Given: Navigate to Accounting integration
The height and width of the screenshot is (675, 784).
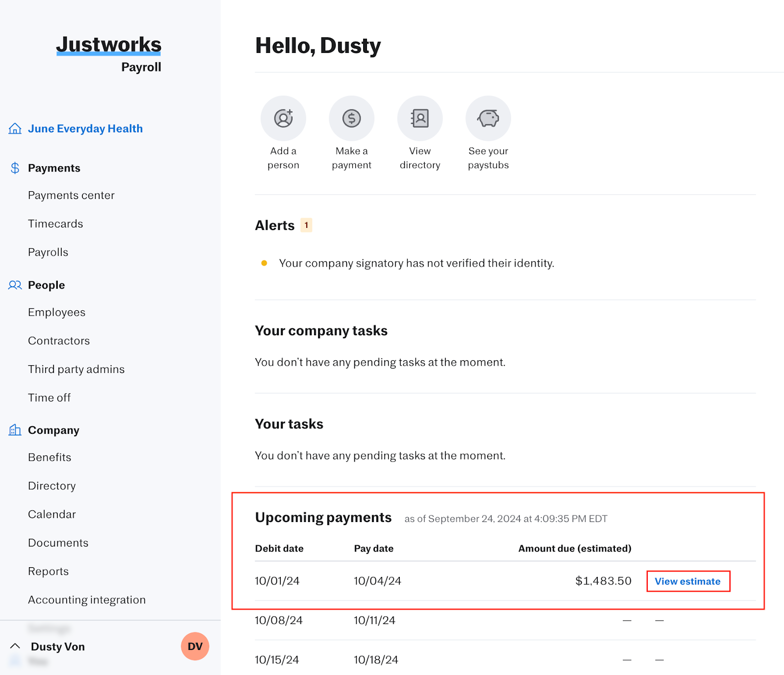Looking at the screenshot, I should click(87, 600).
